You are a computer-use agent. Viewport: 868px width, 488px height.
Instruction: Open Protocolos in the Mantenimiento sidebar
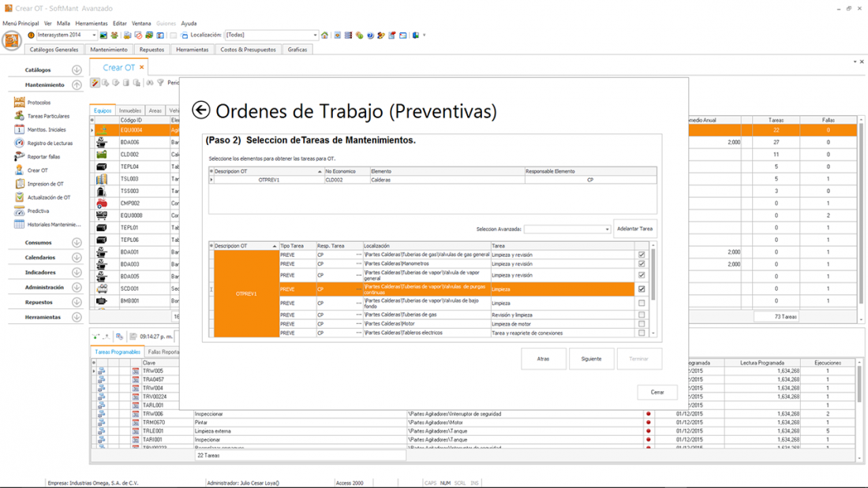click(x=39, y=102)
